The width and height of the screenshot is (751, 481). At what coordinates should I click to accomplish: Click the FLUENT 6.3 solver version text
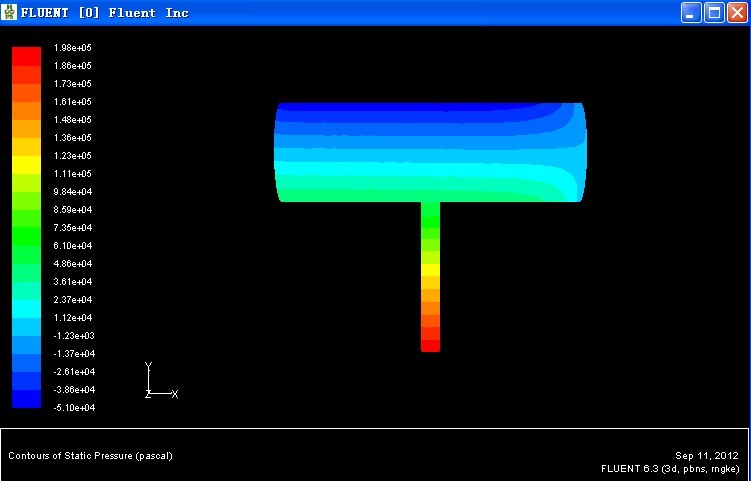coord(670,468)
